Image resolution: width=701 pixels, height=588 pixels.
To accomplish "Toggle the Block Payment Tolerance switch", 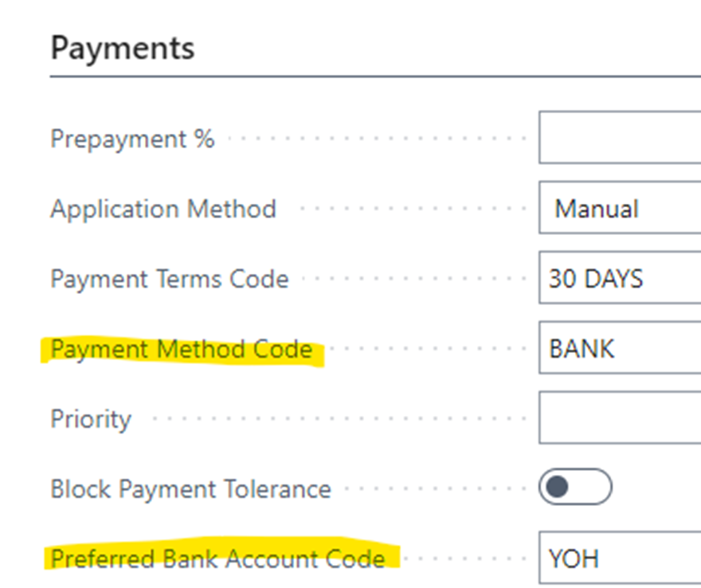I will click(574, 488).
